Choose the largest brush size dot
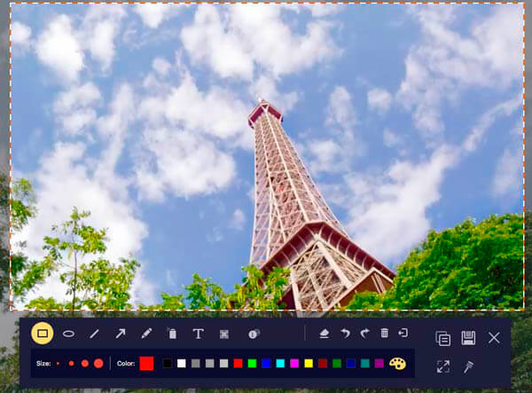The width and height of the screenshot is (532, 393). pyautogui.click(x=98, y=363)
